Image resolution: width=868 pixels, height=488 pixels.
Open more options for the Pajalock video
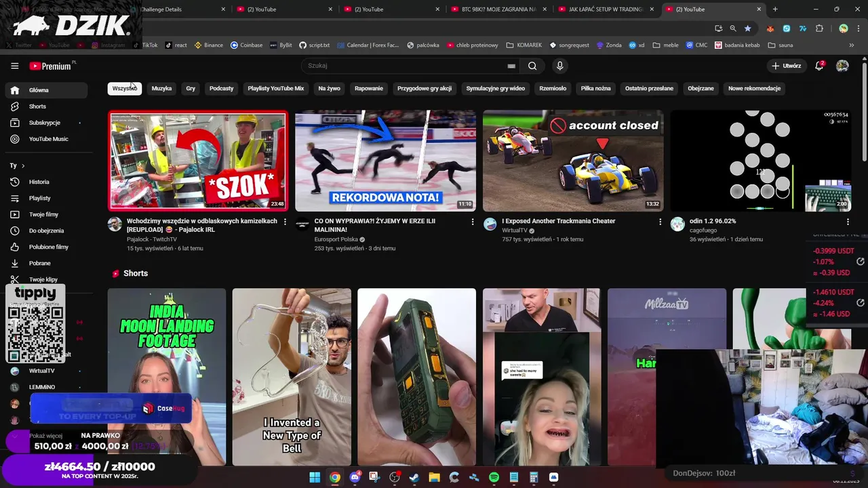[285, 222]
